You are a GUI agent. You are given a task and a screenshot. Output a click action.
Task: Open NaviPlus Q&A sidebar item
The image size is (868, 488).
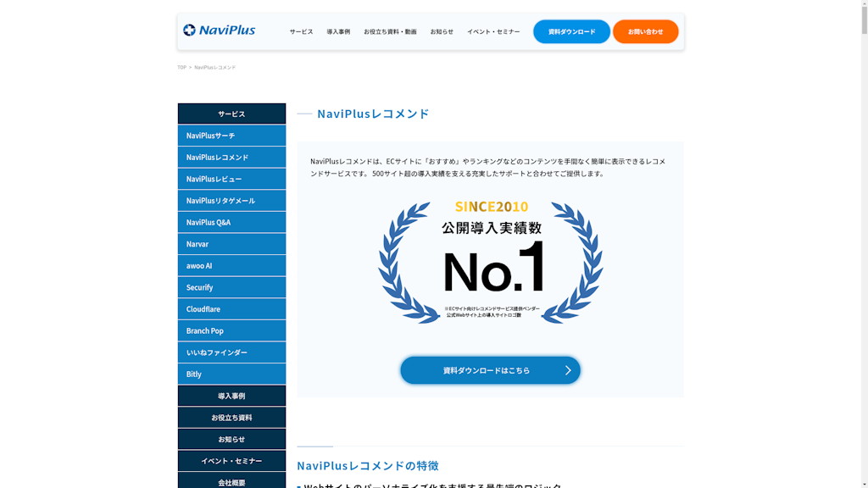pos(231,222)
